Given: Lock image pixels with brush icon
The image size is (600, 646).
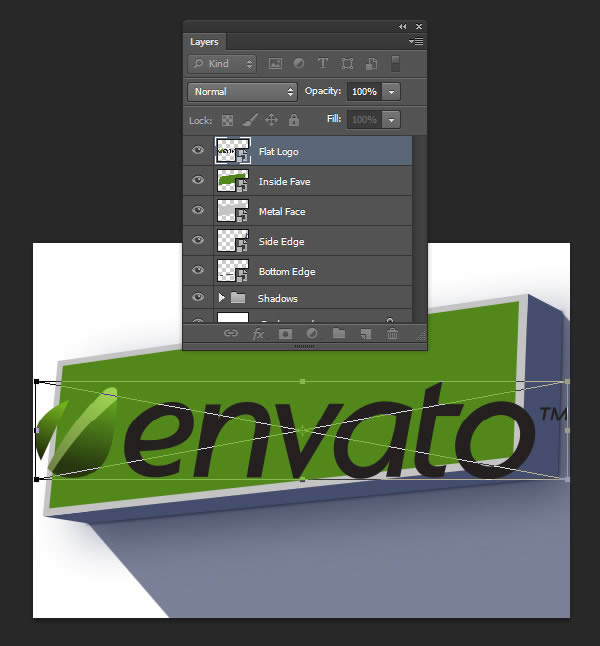Looking at the screenshot, I should 250,120.
